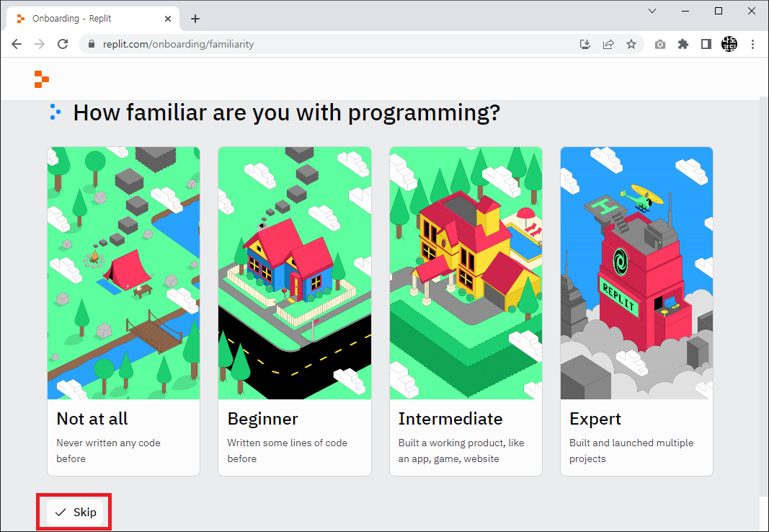Screen dimensions: 769x532
Task: Toggle the browser side panel icon
Action: pyautogui.click(x=706, y=44)
